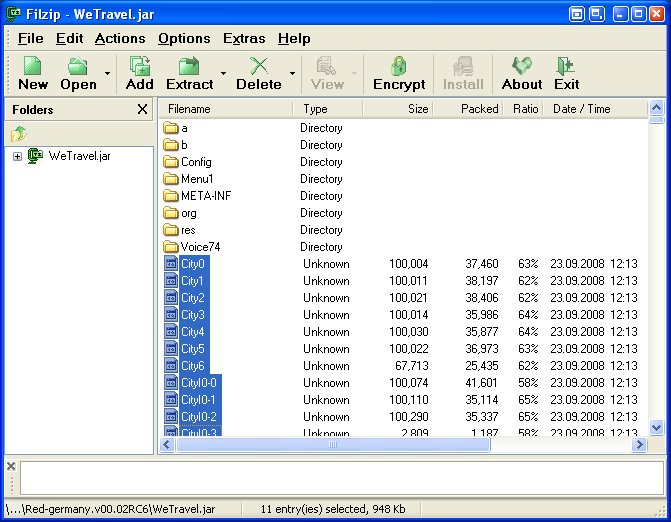Select the org folder icon

coord(171,213)
